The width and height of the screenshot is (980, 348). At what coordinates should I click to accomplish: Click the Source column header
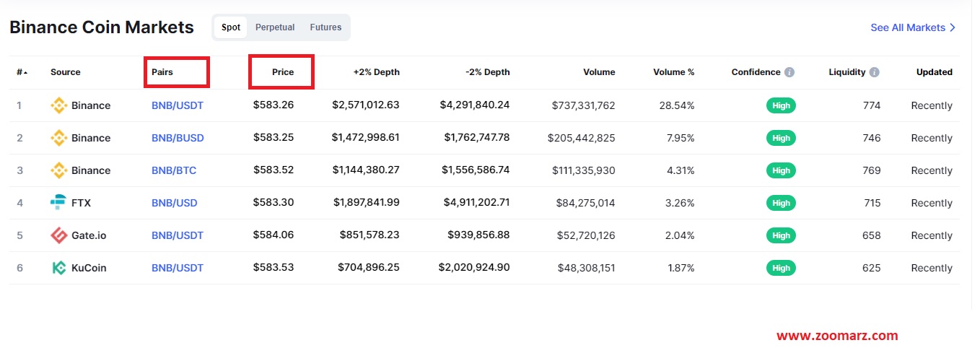pos(66,72)
